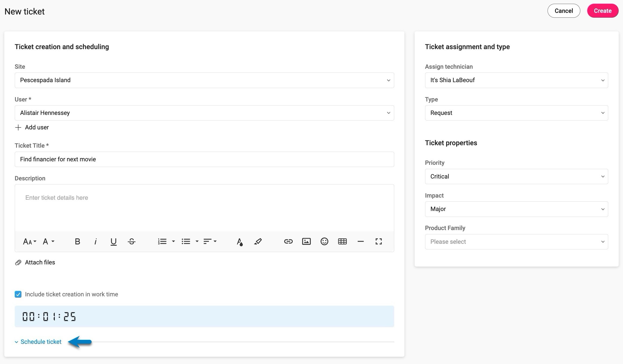Open the Priority dropdown

516,177
